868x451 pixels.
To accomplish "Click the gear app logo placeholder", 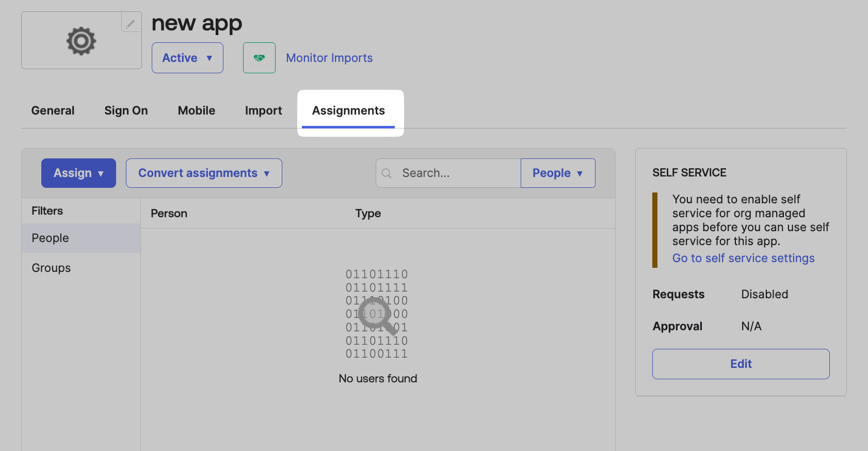I will [81, 41].
